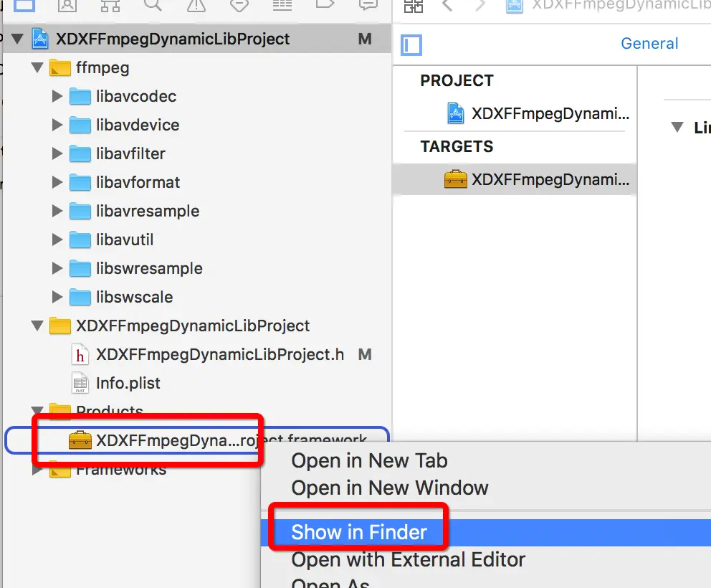Image resolution: width=711 pixels, height=588 pixels.
Task: Select the root project blueprint icon
Action: coord(40,39)
